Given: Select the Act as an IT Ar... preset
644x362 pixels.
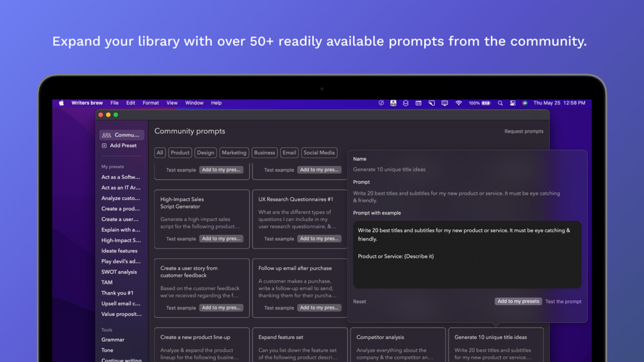Looking at the screenshot, I should tap(120, 188).
